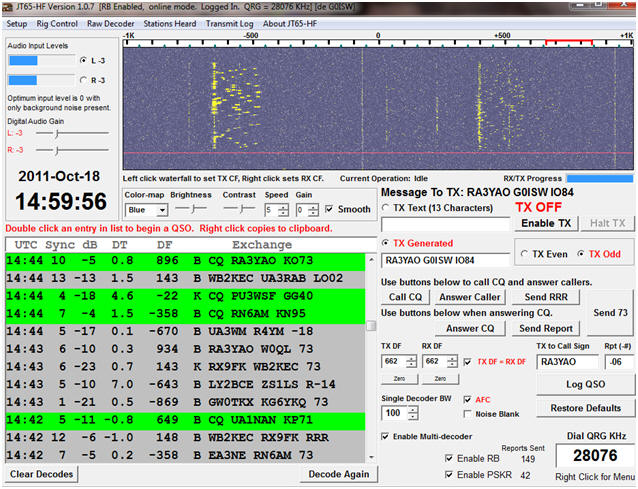Select the CQ PU3WSF GG40 decode row
Viewport: 638px width, 489px height.
coord(185,296)
